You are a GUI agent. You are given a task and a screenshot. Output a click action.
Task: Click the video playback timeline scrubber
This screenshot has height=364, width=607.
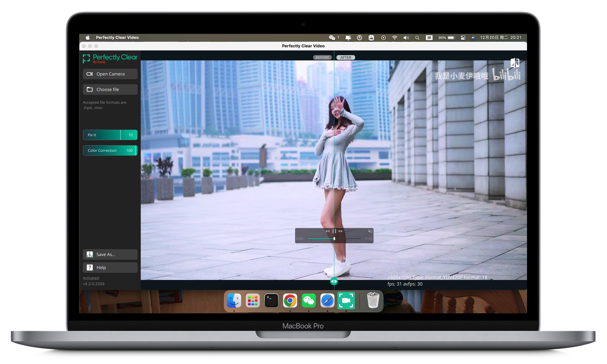[334, 239]
